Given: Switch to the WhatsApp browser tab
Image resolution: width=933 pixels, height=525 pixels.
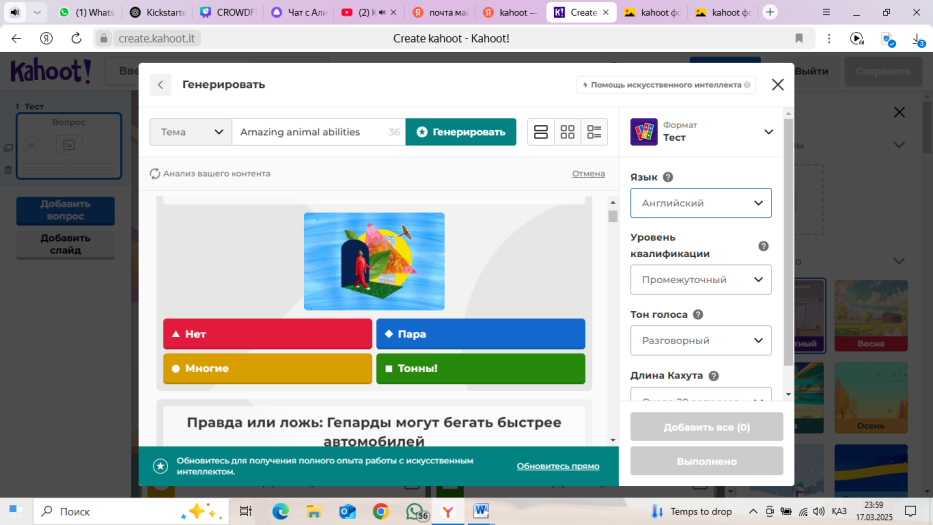Looking at the screenshot, I should point(87,12).
